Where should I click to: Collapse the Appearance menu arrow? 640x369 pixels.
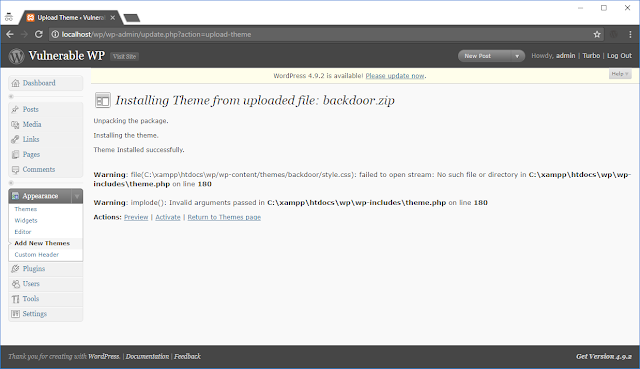click(x=77, y=196)
